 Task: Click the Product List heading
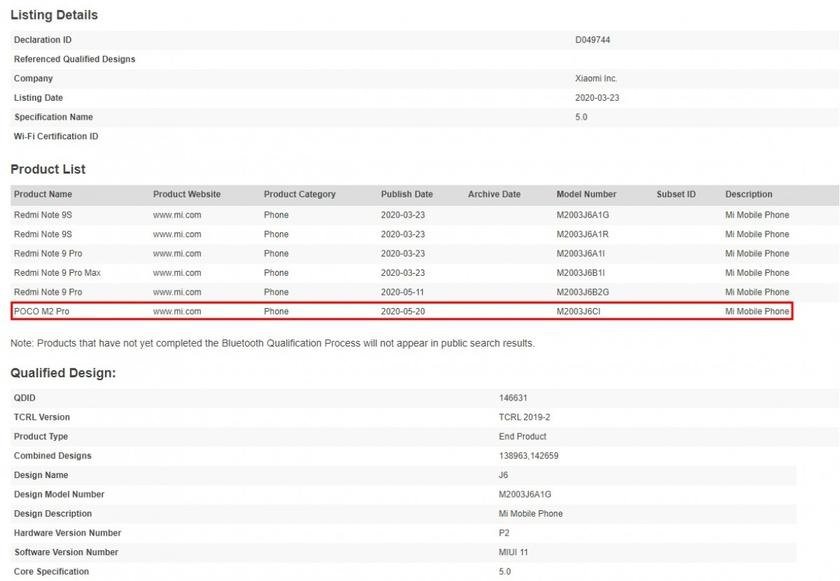(48, 169)
